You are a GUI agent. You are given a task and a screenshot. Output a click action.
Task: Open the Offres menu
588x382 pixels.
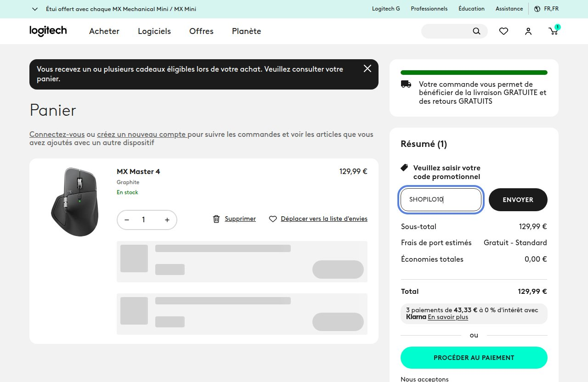(201, 31)
